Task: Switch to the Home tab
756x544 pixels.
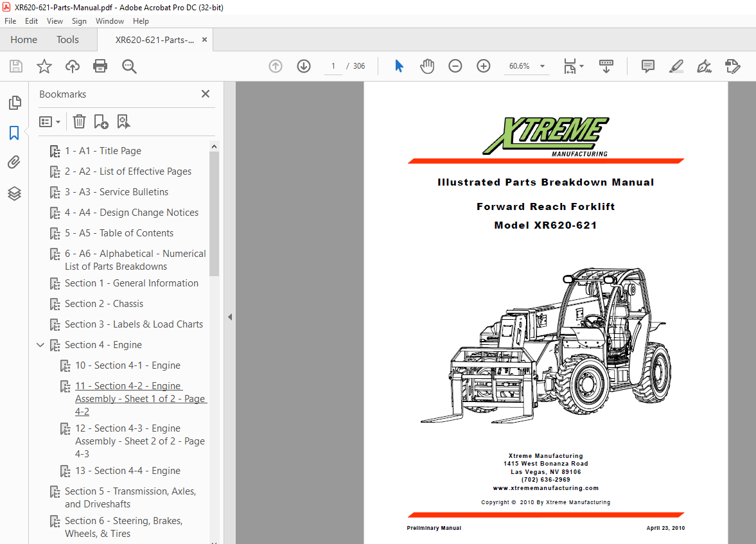Action: point(24,40)
